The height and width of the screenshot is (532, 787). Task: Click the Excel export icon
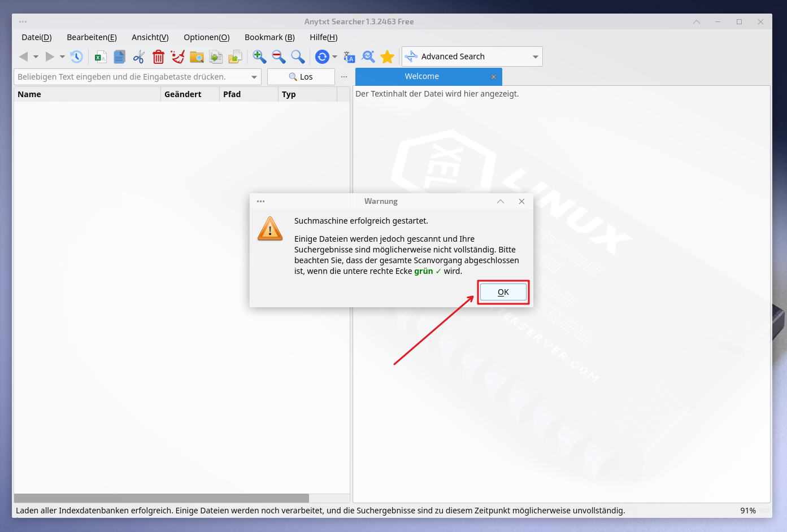101,56
